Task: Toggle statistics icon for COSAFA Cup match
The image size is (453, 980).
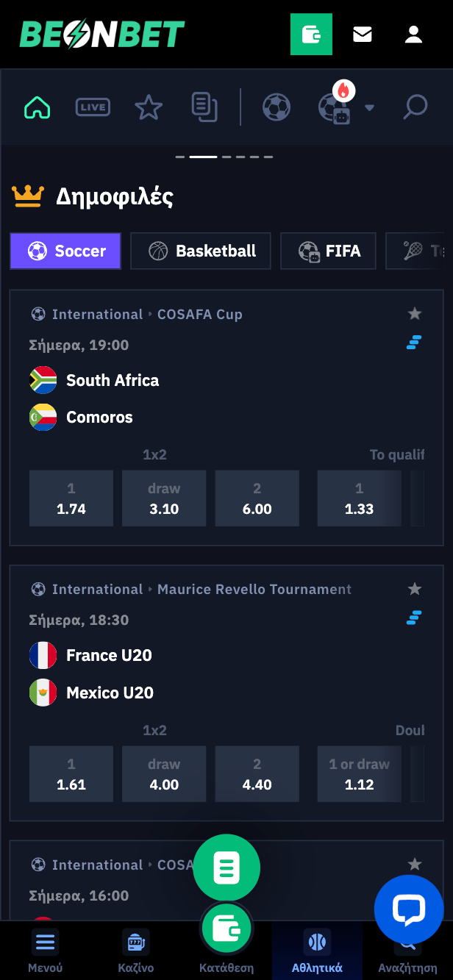Action: [414, 342]
